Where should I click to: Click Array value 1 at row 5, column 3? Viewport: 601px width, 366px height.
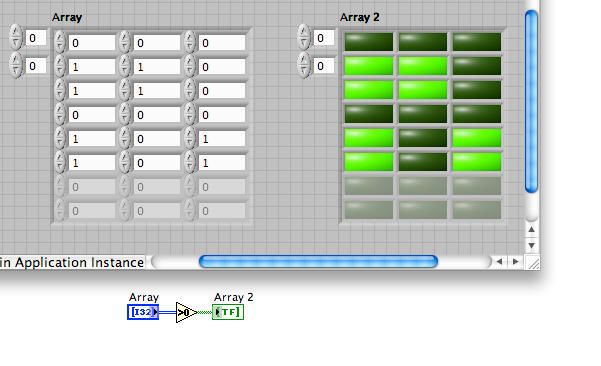pyautogui.click(x=222, y=139)
